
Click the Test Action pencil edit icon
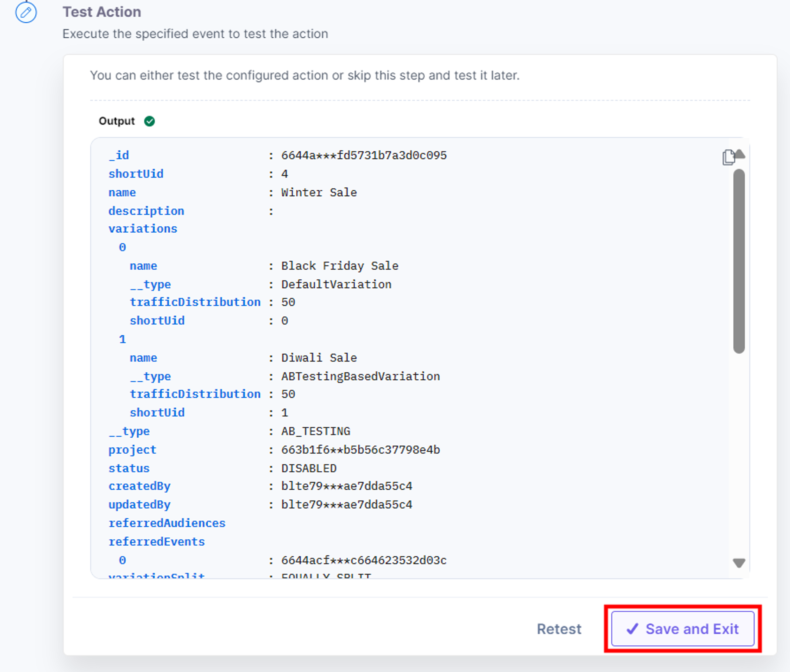[26, 13]
